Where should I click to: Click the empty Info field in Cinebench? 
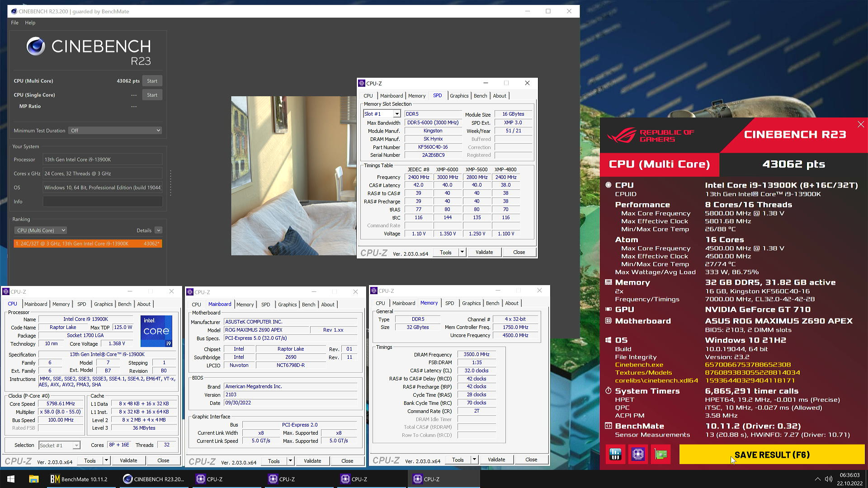coord(103,202)
